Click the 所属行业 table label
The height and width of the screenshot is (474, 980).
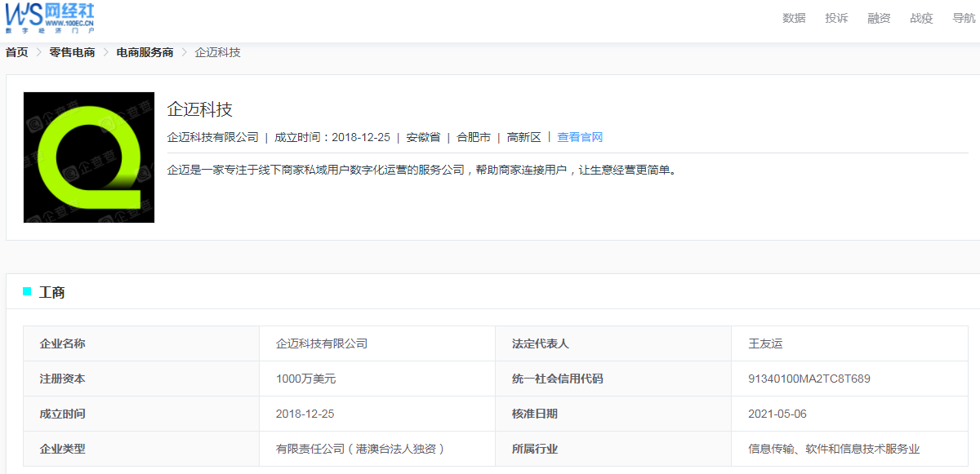tap(535, 449)
